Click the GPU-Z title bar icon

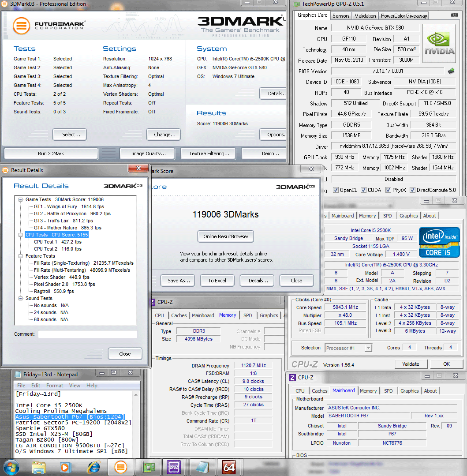(x=296, y=4)
